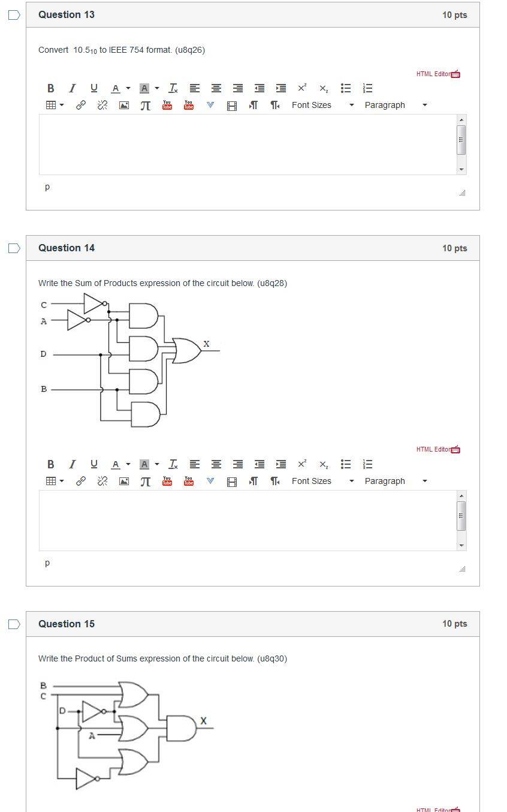Open Paragraph format dropdown in Question 14 editor

[x=396, y=481]
